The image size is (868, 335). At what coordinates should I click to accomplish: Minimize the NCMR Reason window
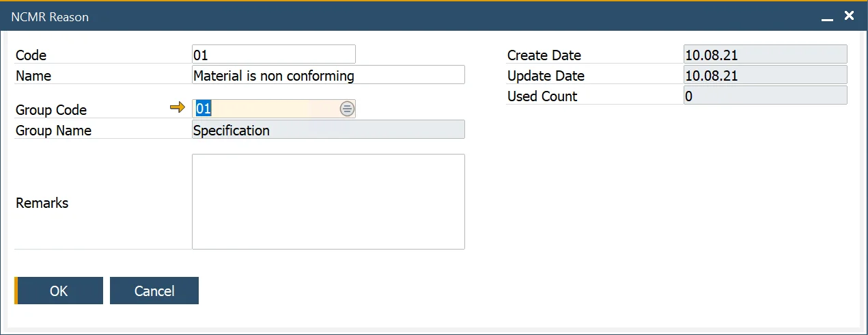(x=827, y=17)
